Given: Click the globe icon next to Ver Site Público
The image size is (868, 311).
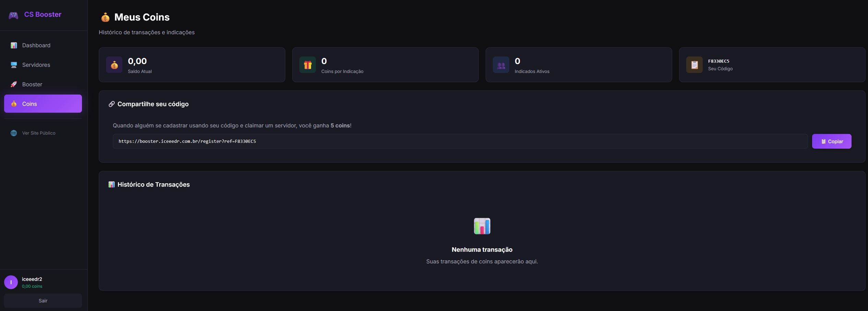Looking at the screenshot, I should [x=14, y=133].
